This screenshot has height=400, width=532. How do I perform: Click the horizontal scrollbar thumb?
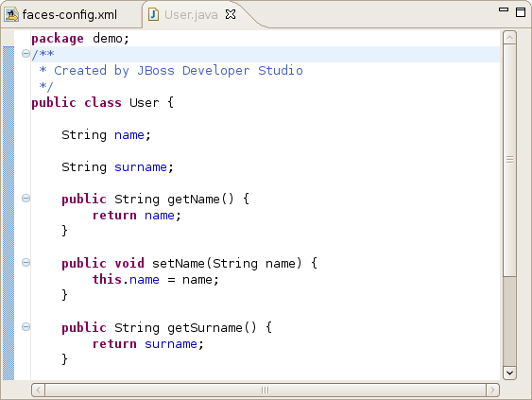click(266, 390)
